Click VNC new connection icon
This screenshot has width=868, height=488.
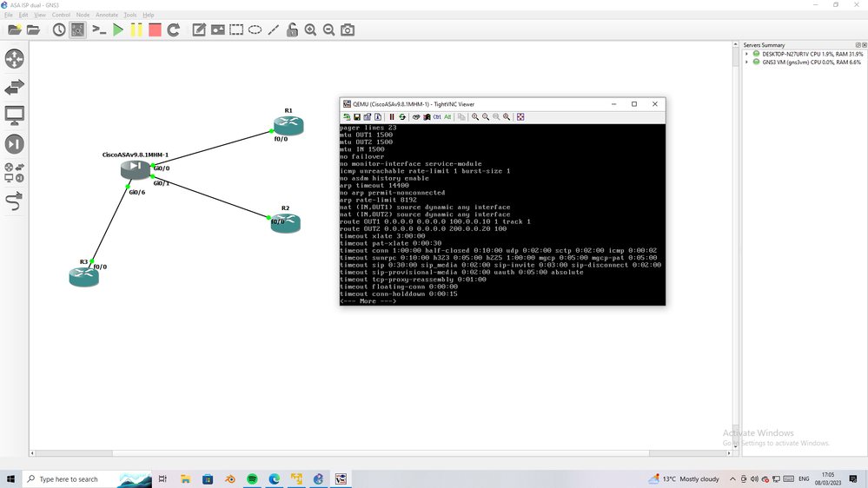click(347, 116)
